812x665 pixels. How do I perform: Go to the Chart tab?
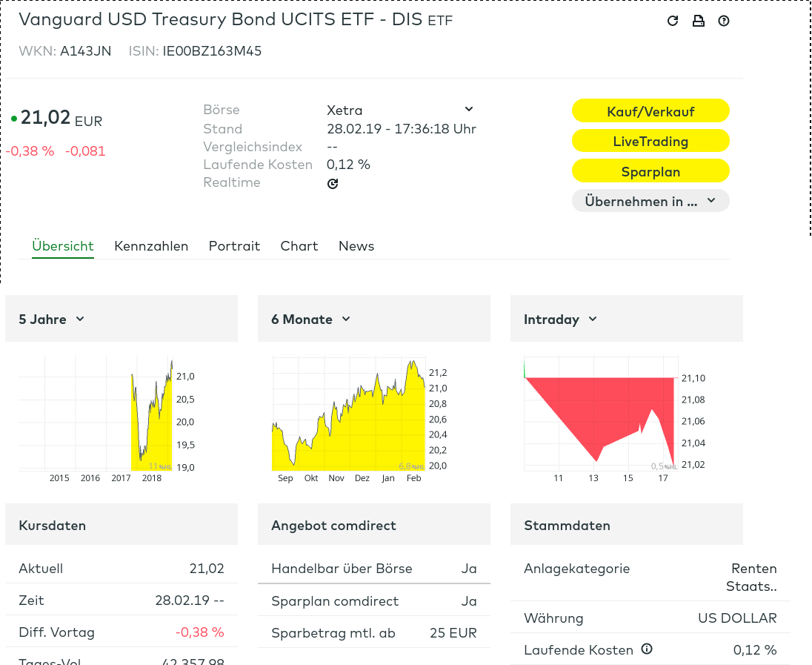click(x=299, y=246)
